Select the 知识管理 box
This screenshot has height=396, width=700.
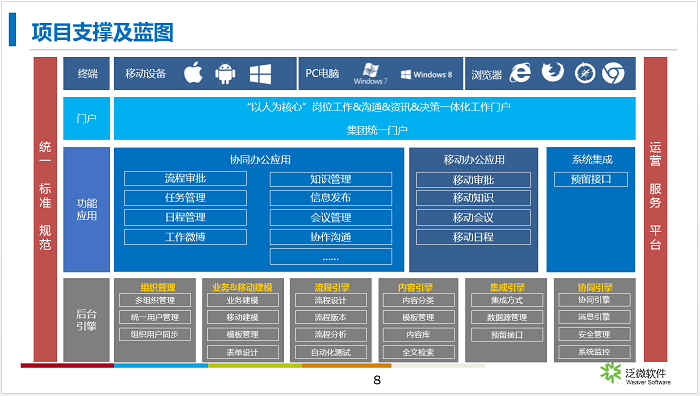(x=331, y=179)
